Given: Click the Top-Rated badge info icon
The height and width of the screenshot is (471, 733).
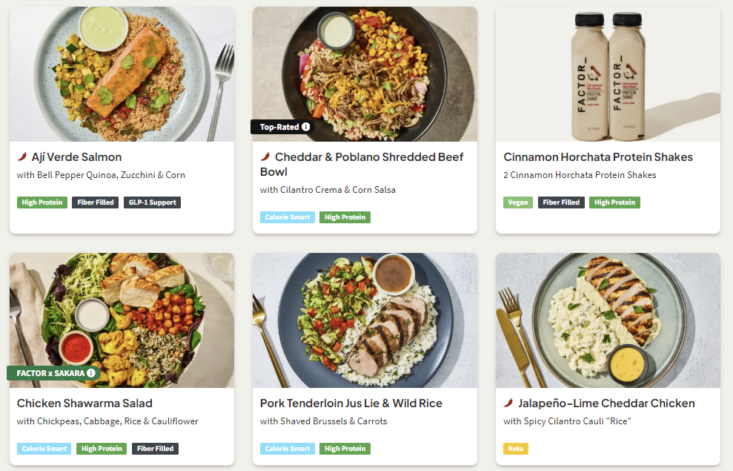Looking at the screenshot, I should [306, 127].
